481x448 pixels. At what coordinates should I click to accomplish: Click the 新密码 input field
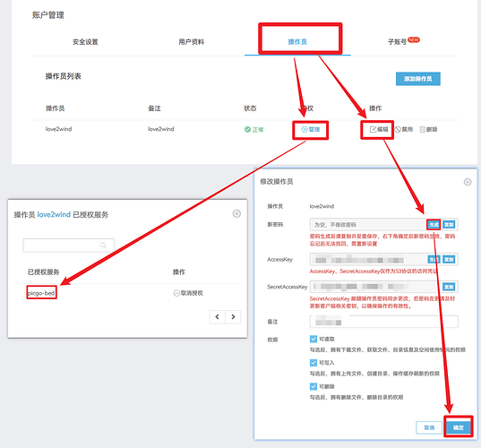(x=368, y=225)
